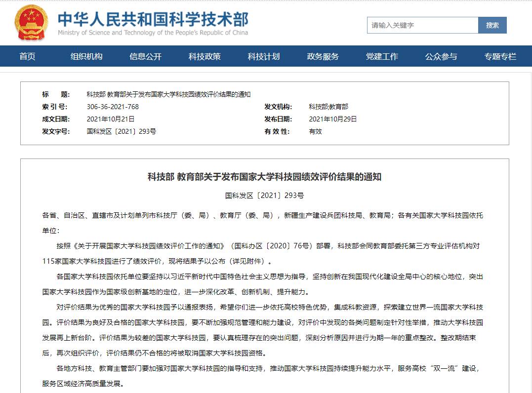Image resolution: width=532 pixels, height=393 pixels.
Task: Select the 党建工作 navigation item
Action: click(x=382, y=56)
